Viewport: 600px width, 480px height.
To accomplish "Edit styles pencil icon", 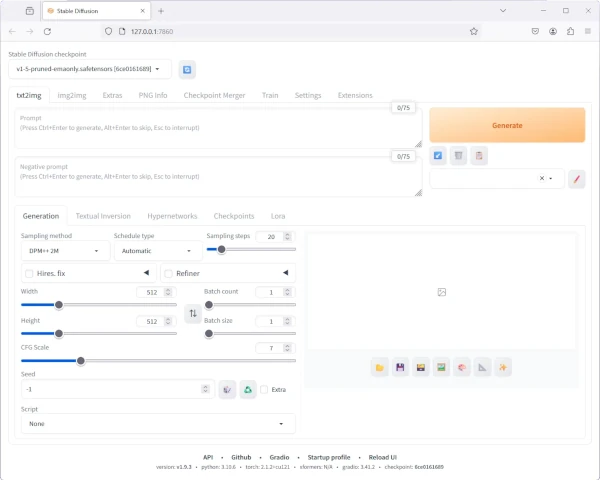I will [x=577, y=179].
